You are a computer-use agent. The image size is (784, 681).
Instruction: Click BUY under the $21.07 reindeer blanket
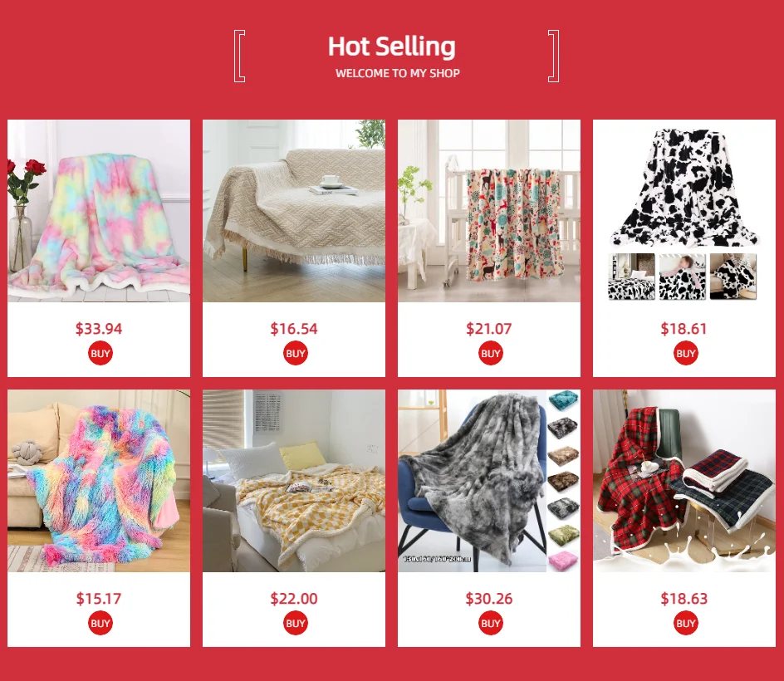490,354
